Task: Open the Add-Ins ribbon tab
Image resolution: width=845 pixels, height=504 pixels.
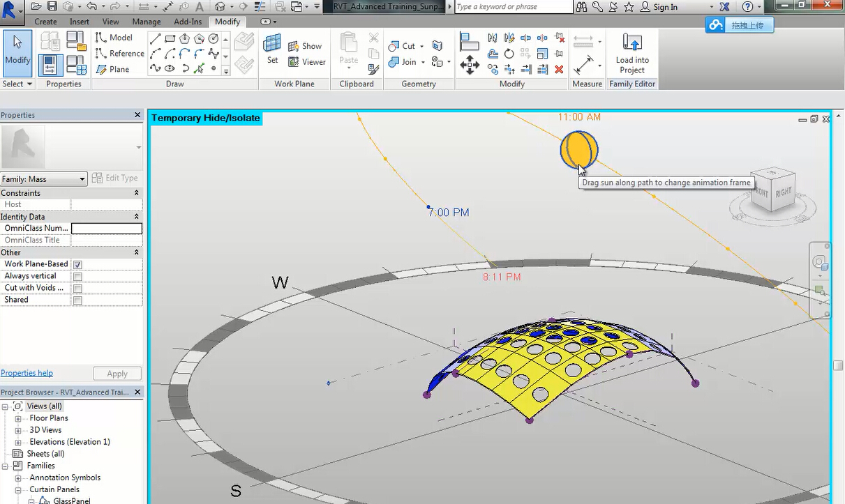Action: pos(188,22)
